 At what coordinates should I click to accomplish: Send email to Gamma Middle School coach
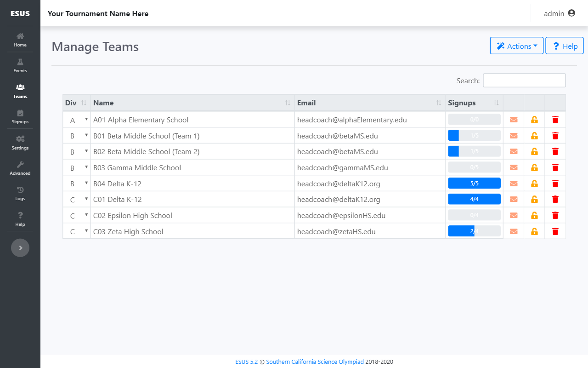pos(514,167)
